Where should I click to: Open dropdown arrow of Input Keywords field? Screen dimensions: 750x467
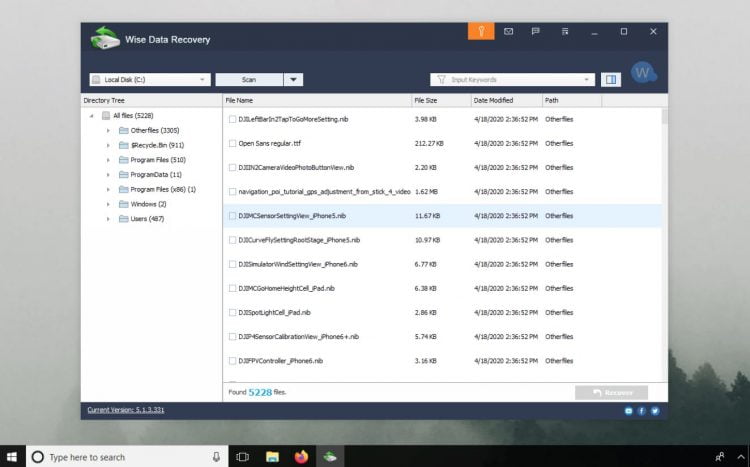(x=586, y=79)
